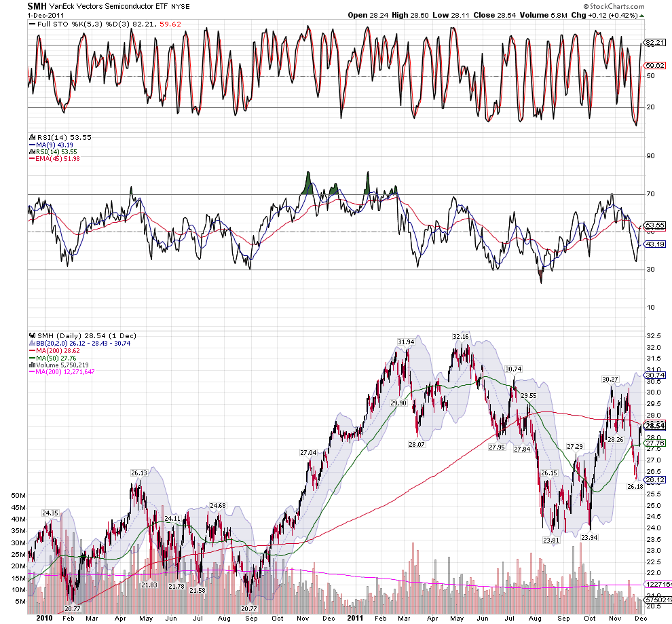Click the 28.54 closing price tag on right axis
The image size is (672, 624).
(x=654, y=426)
